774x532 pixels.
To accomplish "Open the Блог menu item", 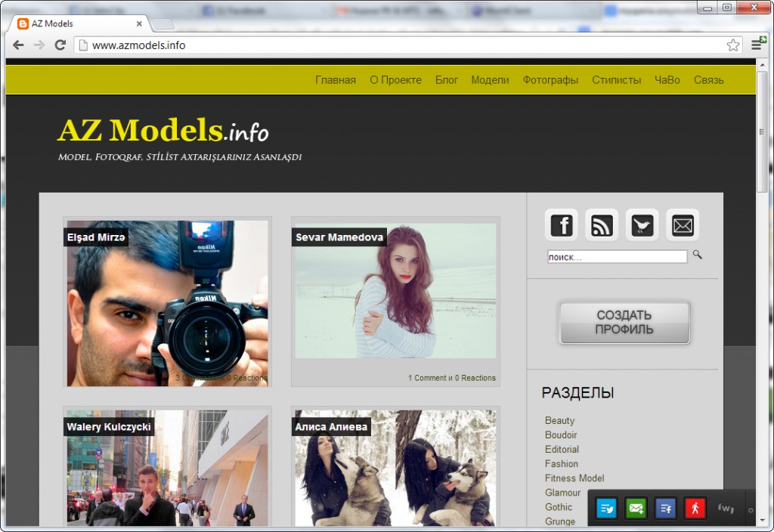I will pos(446,80).
